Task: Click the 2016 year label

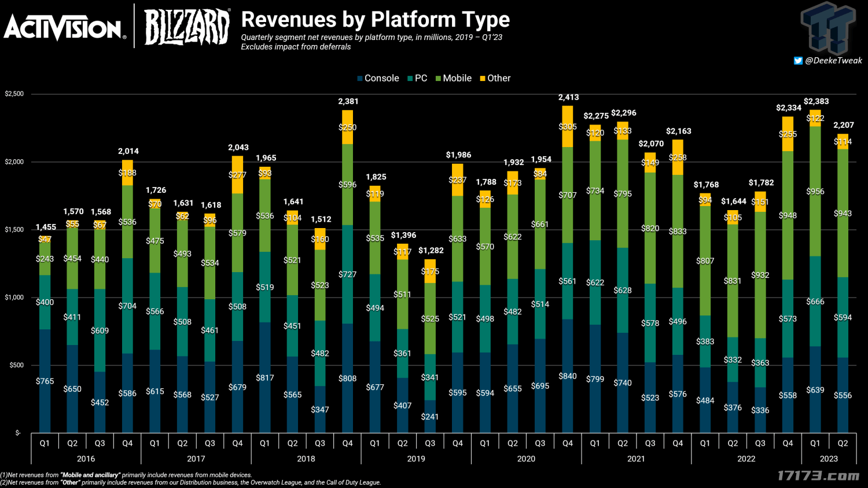Action: click(86, 458)
